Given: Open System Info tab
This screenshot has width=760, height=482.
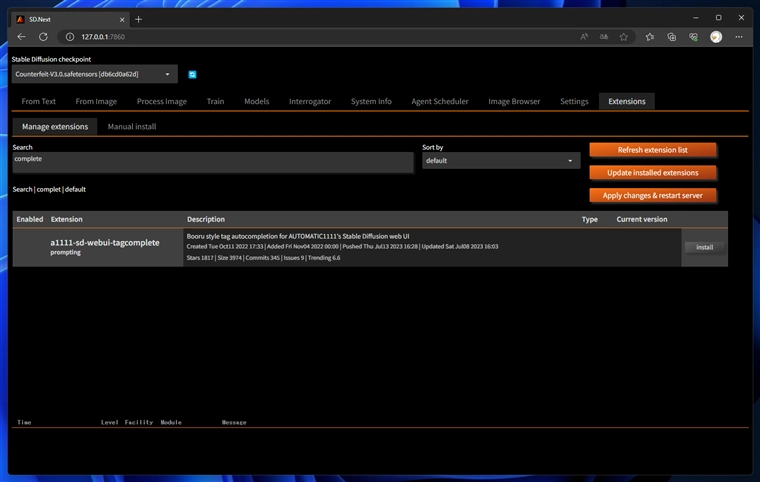Looking at the screenshot, I should tap(371, 101).
